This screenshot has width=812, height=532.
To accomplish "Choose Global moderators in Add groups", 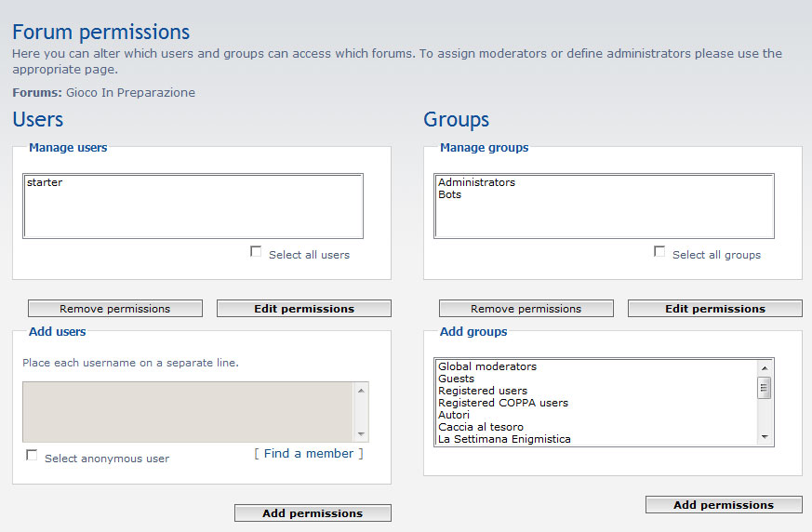I will [487, 367].
